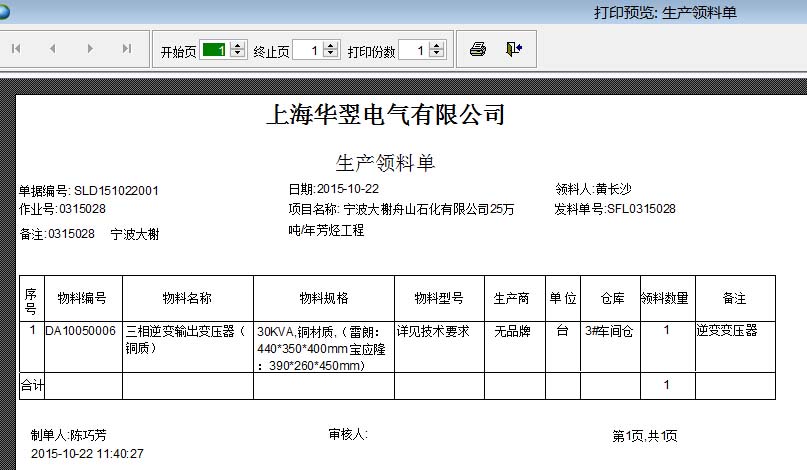Go to the first page of preview
Viewport: 807px width, 470px height.
[x=16, y=48]
